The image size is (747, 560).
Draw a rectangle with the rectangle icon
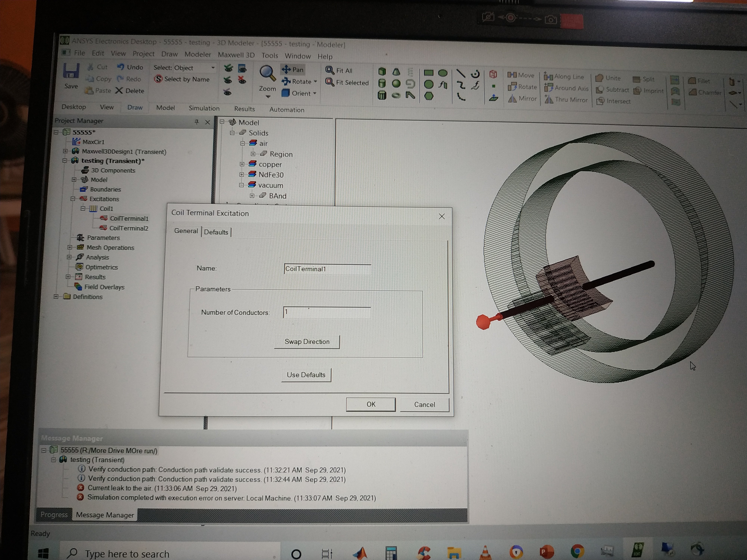pyautogui.click(x=429, y=73)
